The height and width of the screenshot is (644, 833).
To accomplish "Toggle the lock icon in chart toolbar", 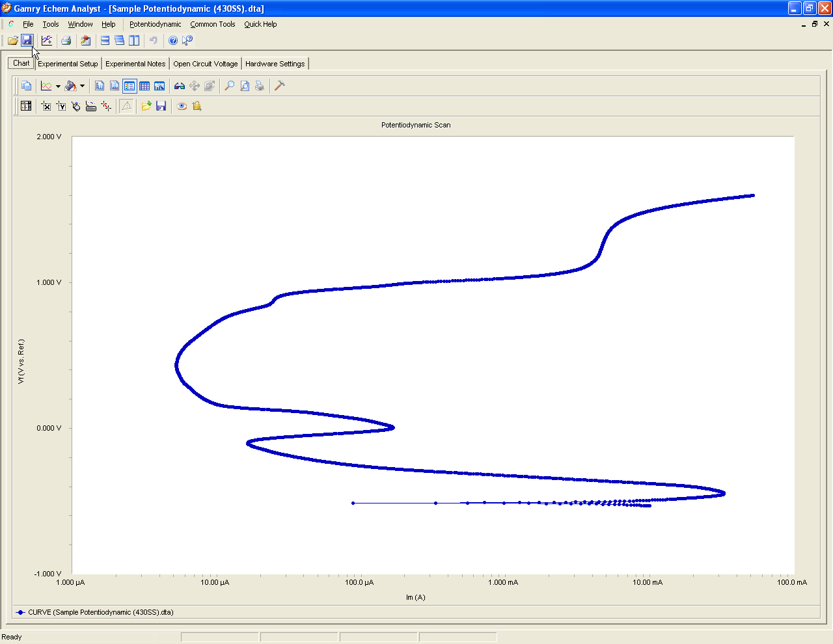I will pos(197,106).
